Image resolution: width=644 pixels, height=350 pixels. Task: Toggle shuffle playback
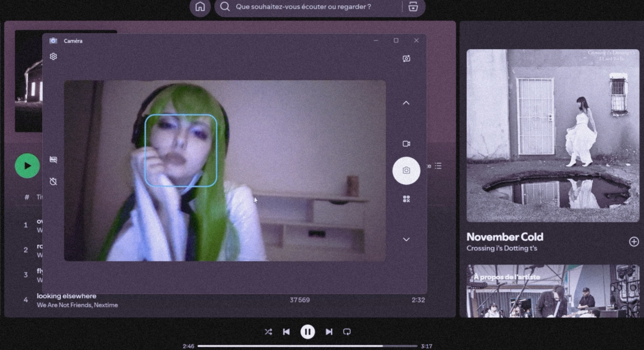coord(268,332)
